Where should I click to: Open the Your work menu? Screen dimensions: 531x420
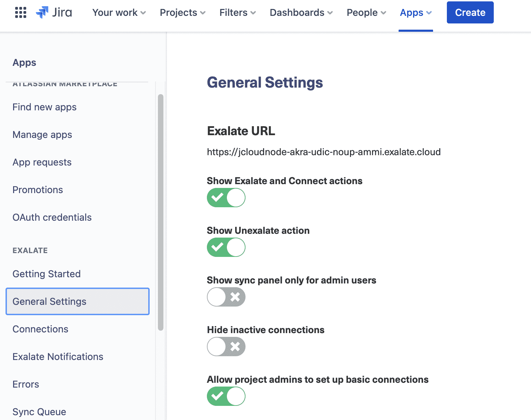point(118,12)
